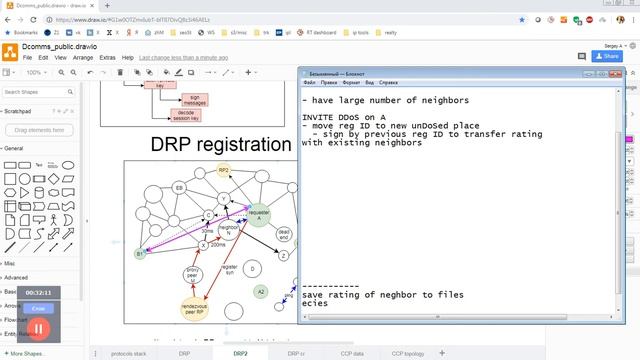Reload the browser page

pos(33,20)
